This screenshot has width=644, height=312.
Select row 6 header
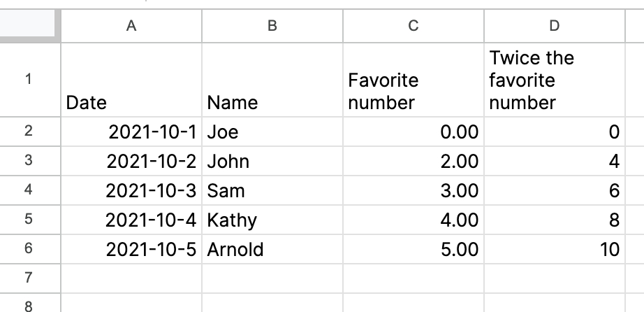(x=28, y=248)
